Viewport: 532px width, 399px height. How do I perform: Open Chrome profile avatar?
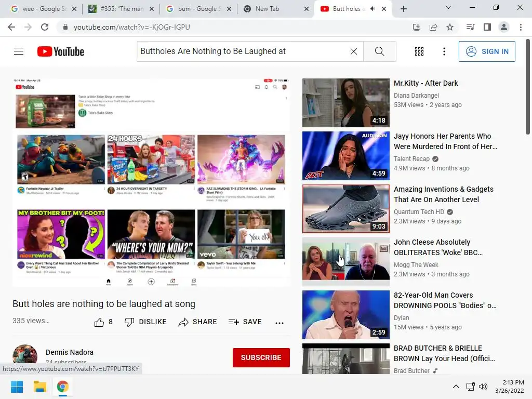tap(504, 27)
